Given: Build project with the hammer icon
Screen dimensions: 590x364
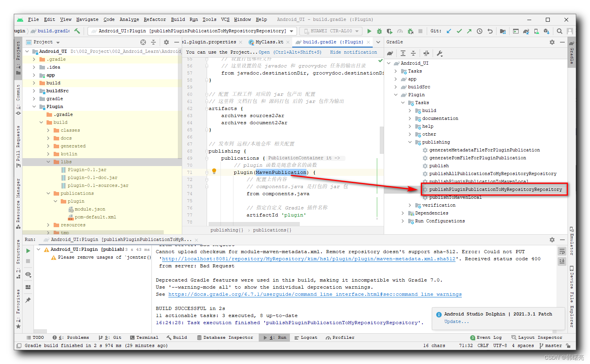Looking at the screenshot, I should [77, 31].
